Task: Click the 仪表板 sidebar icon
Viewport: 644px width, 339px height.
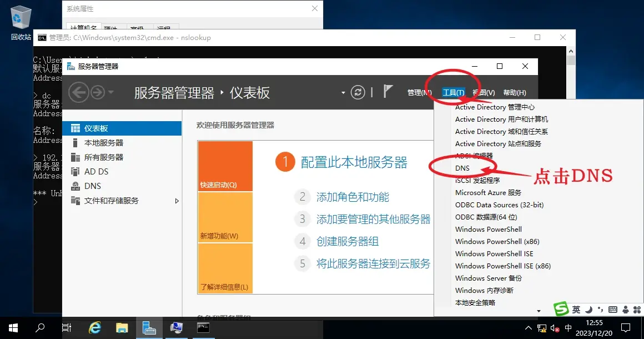Action: pos(75,128)
